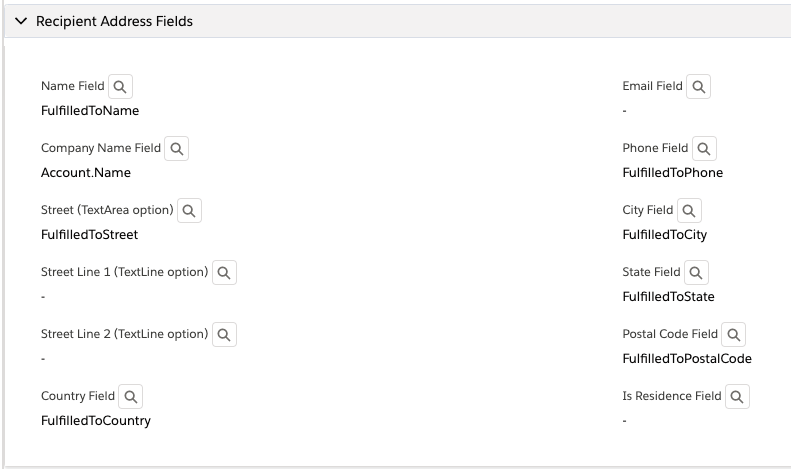Viewport: 791px width, 469px height.
Task: Click the Recipient Address Fields header title
Action: pyautogui.click(x=115, y=21)
